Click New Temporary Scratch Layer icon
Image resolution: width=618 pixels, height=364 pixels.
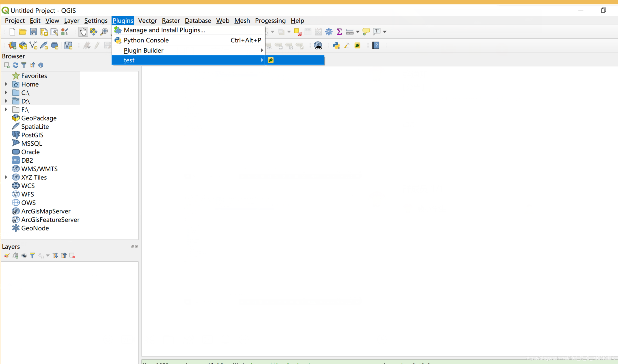[x=55, y=45]
